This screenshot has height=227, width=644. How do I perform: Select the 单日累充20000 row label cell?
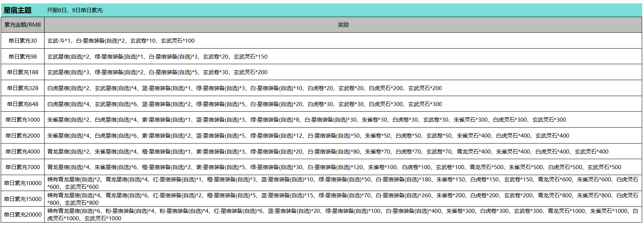tap(23, 215)
